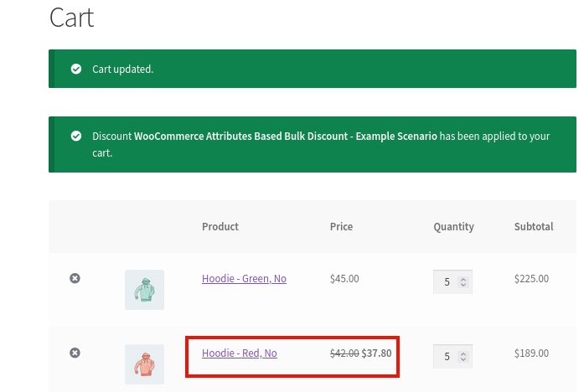
Task: Click the Product column header
Action: 220,227
